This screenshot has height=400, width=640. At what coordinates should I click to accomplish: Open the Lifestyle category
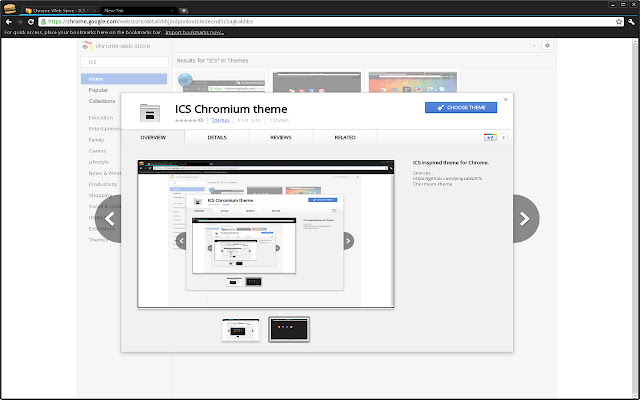click(x=99, y=162)
